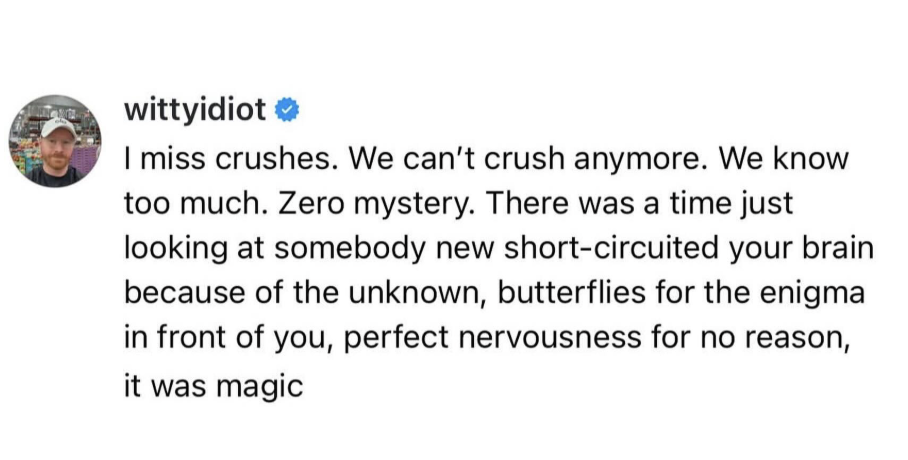The width and height of the screenshot is (908, 460).
Task: Click the phrase "too much."
Action: [x=195, y=203]
